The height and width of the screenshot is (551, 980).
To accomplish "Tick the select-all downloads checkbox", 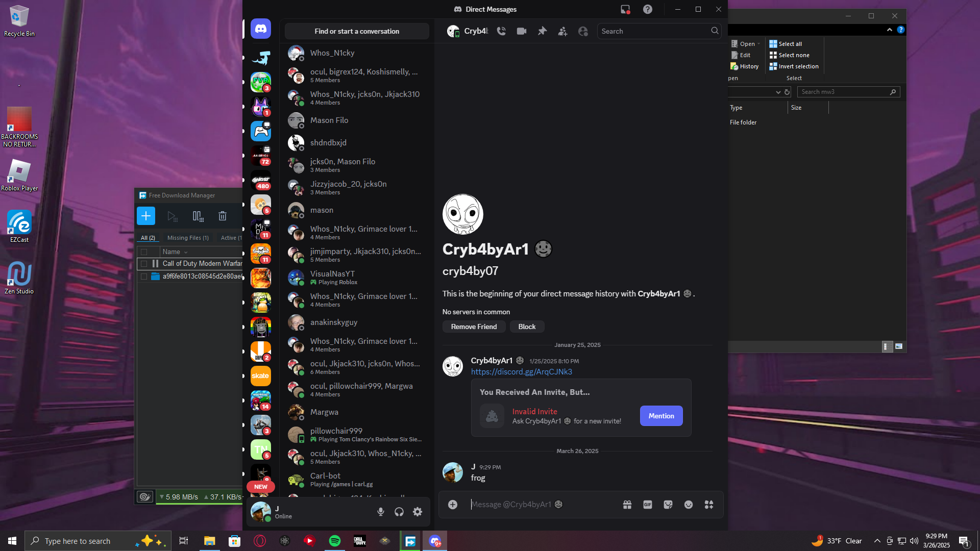I will pos(144,252).
